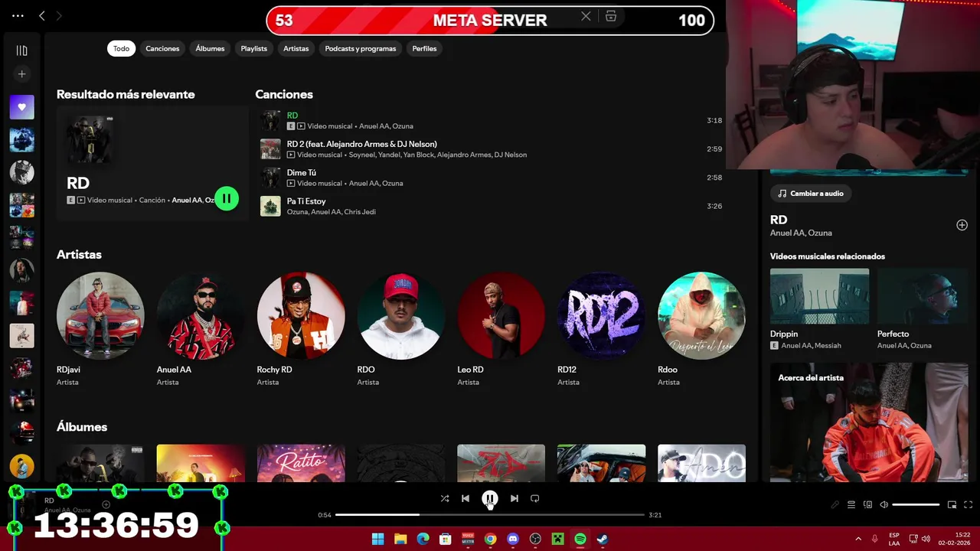
Task: Mute with the speaker icon
Action: pos(884,504)
